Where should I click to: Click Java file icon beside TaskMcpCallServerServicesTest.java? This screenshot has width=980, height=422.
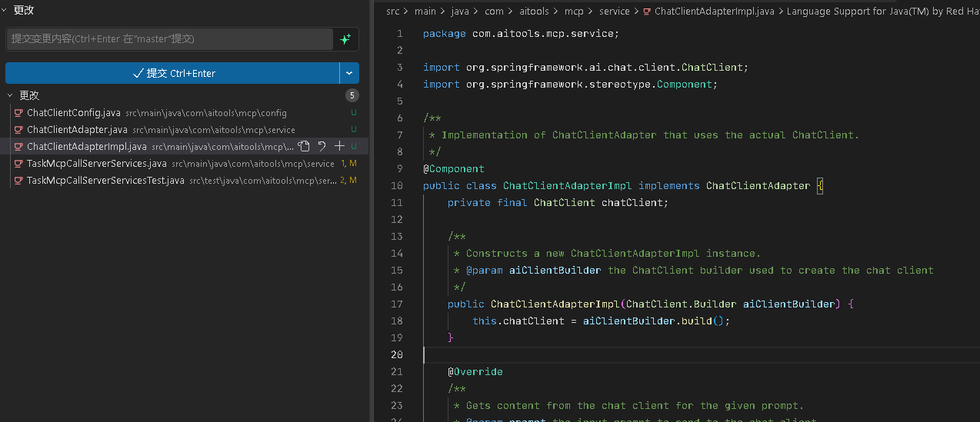pyautogui.click(x=18, y=181)
